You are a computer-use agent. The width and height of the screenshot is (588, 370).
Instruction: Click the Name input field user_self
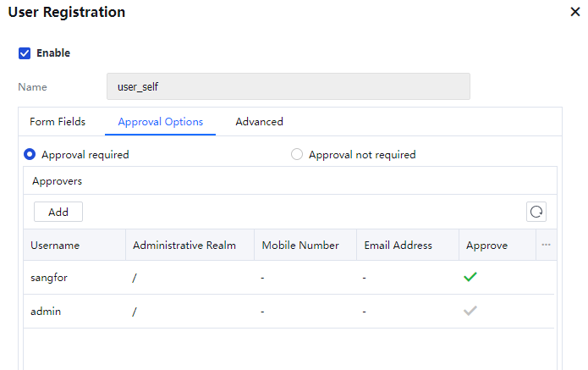[288, 86]
